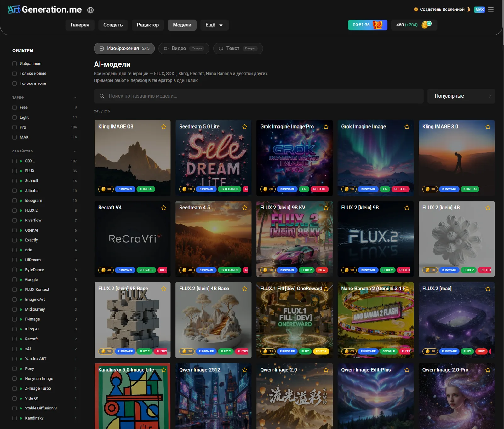This screenshot has height=429, width=504.
Task: Click search magnifier icon
Action: coord(102,96)
